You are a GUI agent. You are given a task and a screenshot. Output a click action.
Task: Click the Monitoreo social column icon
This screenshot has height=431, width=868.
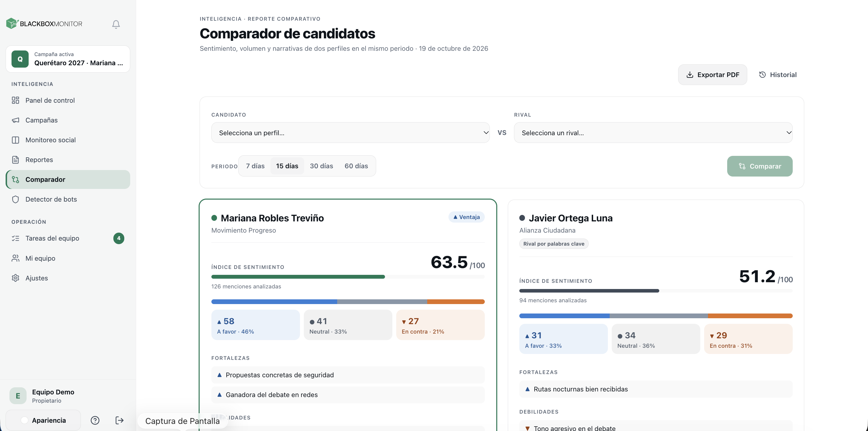(15, 140)
